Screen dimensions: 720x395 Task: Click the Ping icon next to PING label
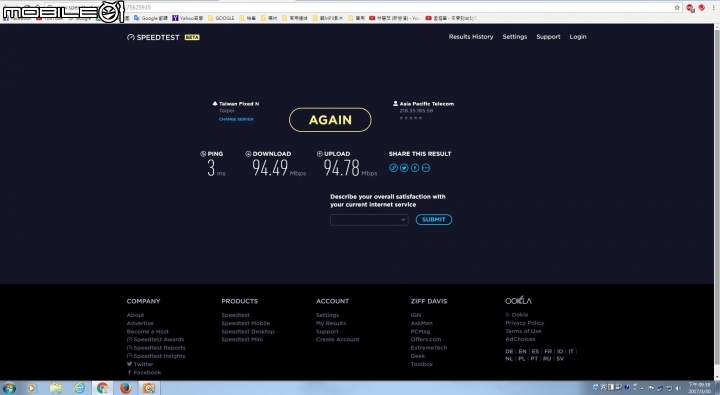tap(203, 154)
